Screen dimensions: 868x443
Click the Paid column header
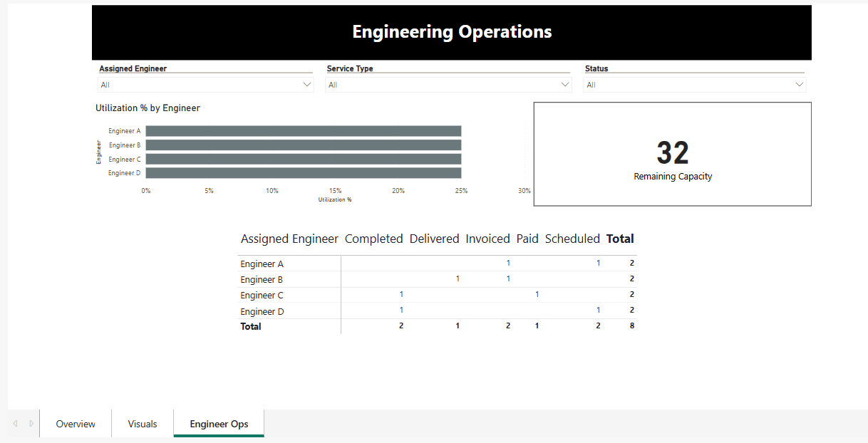point(527,239)
